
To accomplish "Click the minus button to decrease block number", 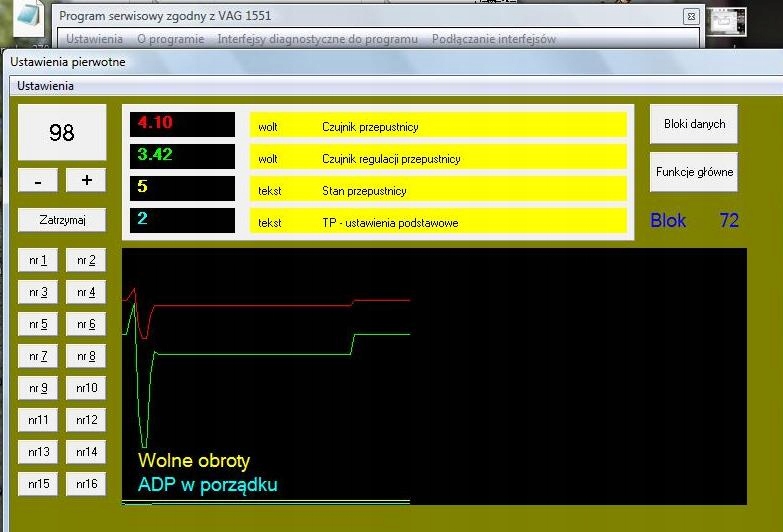I will (x=38, y=180).
